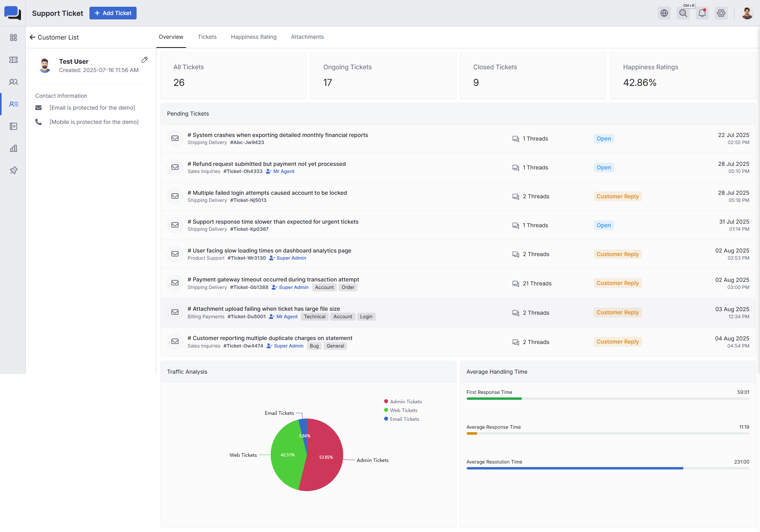760x532 pixels.
Task: Toggle Admin Tickets legend item in chart
Action: point(403,401)
